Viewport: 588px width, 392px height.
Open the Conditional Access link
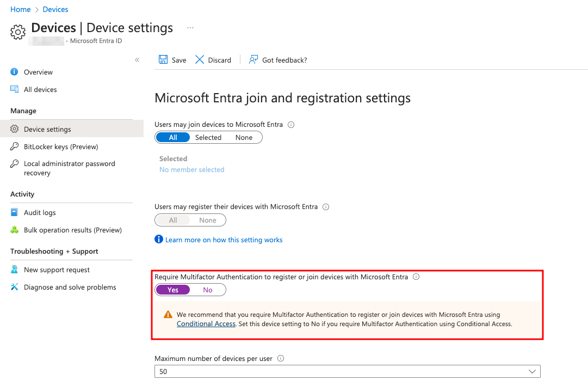click(206, 323)
